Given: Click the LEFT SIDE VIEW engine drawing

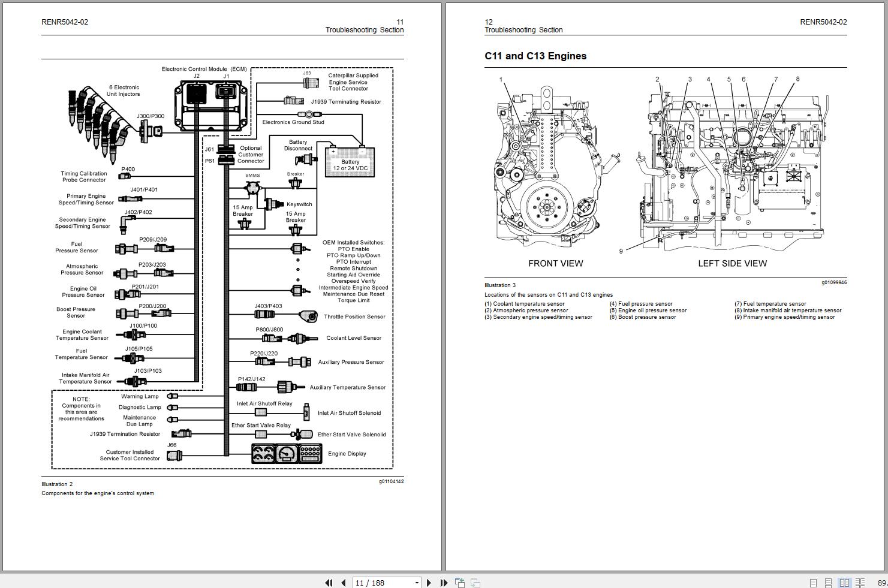Looking at the screenshot, I should 732,168.
